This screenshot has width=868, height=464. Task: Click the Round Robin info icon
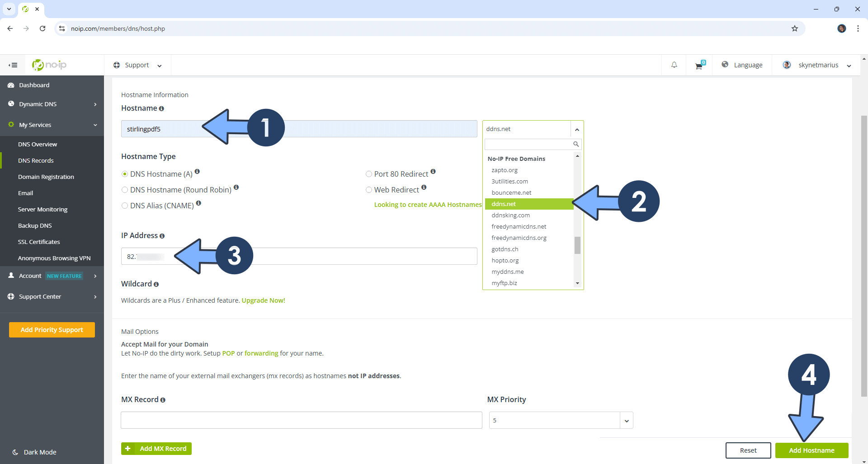click(x=236, y=187)
